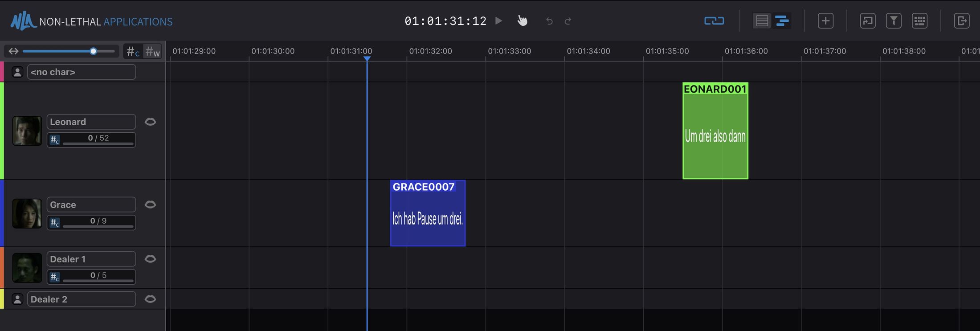Viewport: 980px width, 331px height.
Task: Toggle the link chain icon
Action: coord(714,21)
